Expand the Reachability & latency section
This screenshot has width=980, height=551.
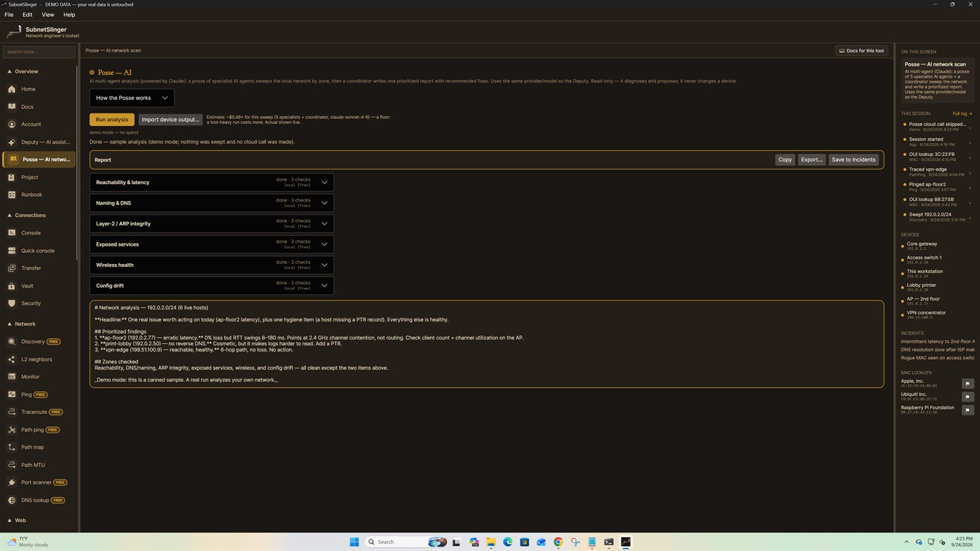[212, 182]
